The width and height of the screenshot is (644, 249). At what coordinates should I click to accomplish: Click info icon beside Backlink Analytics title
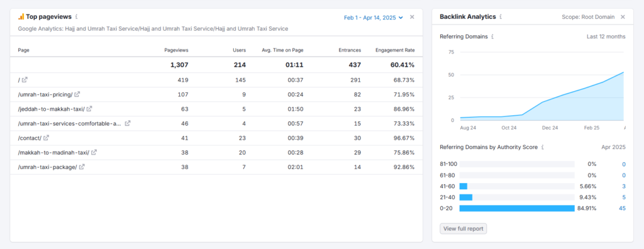[501, 17]
